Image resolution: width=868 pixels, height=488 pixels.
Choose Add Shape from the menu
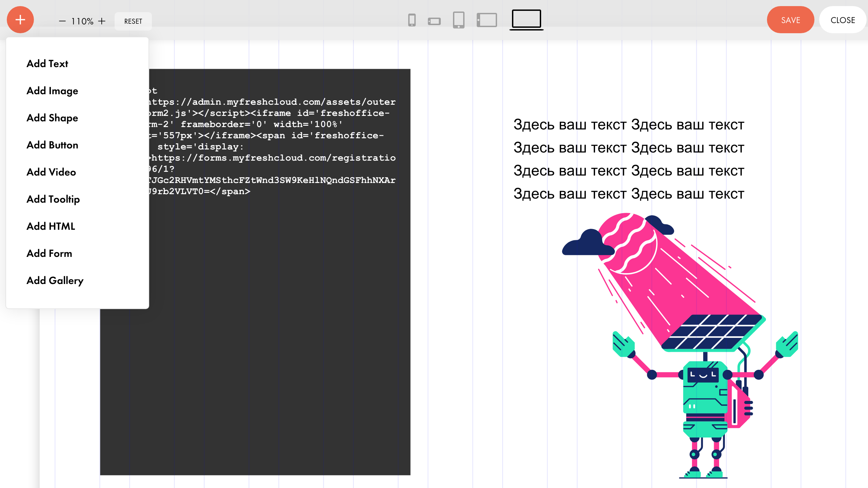(x=52, y=118)
